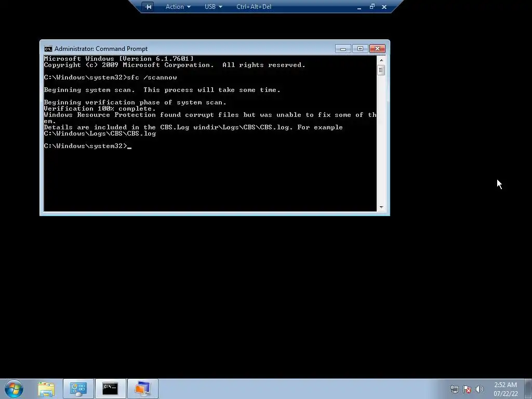Click the Command Prompt scrollbar down arrow
The height and width of the screenshot is (399, 532).
[x=381, y=207]
